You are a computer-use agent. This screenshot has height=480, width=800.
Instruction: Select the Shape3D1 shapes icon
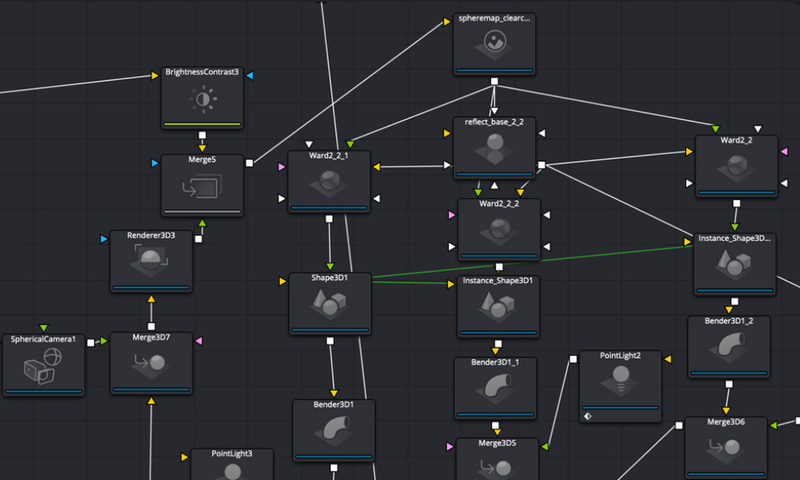[x=329, y=304]
